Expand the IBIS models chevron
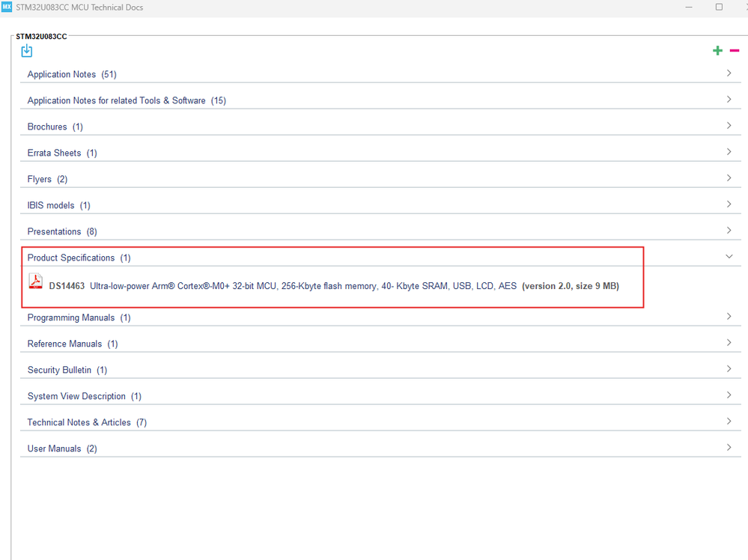 tap(729, 204)
